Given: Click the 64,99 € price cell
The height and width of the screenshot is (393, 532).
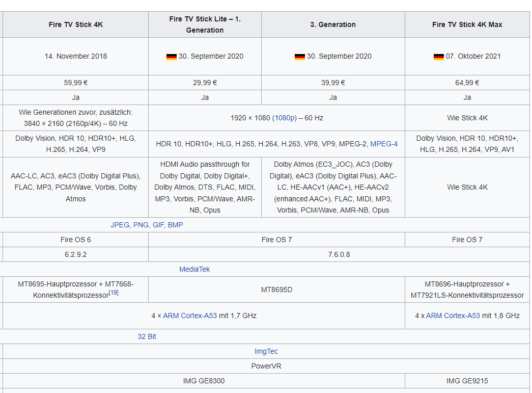Looking at the screenshot, I should pos(467,83).
